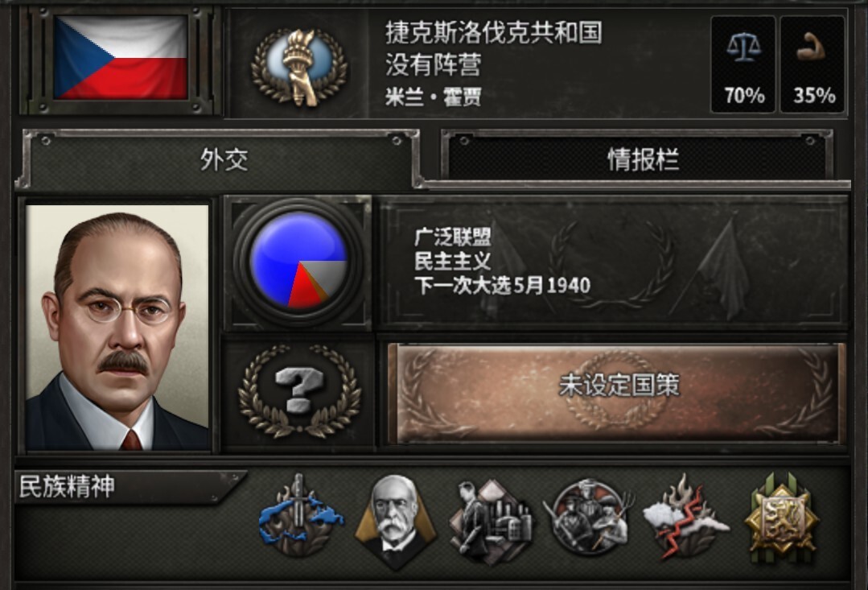Click the blue map with sword spirit
The width and height of the screenshot is (868, 590).
coord(300,515)
